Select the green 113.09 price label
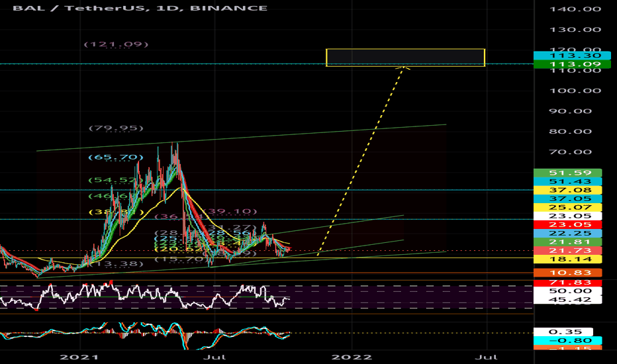The image size is (617, 364). [x=572, y=64]
